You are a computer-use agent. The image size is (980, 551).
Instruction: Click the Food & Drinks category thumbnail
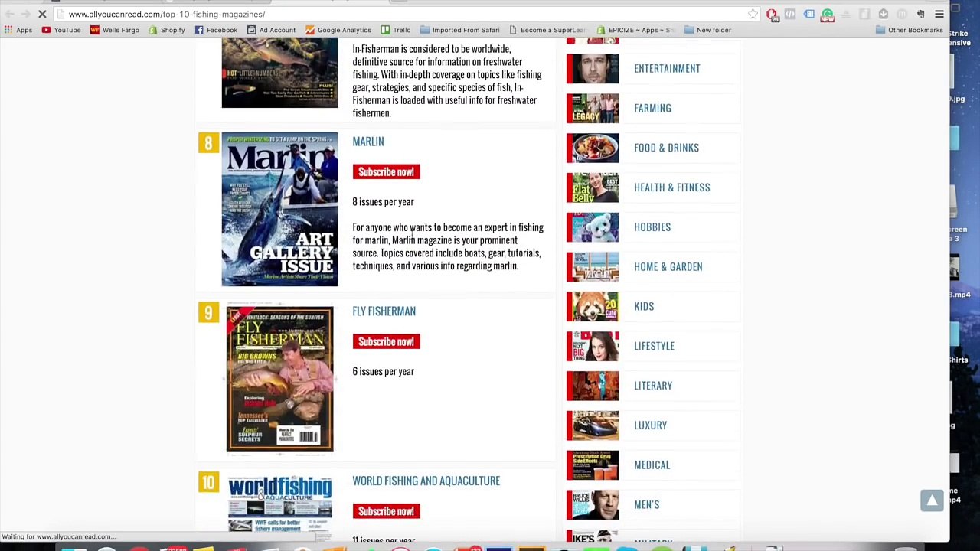(x=593, y=148)
